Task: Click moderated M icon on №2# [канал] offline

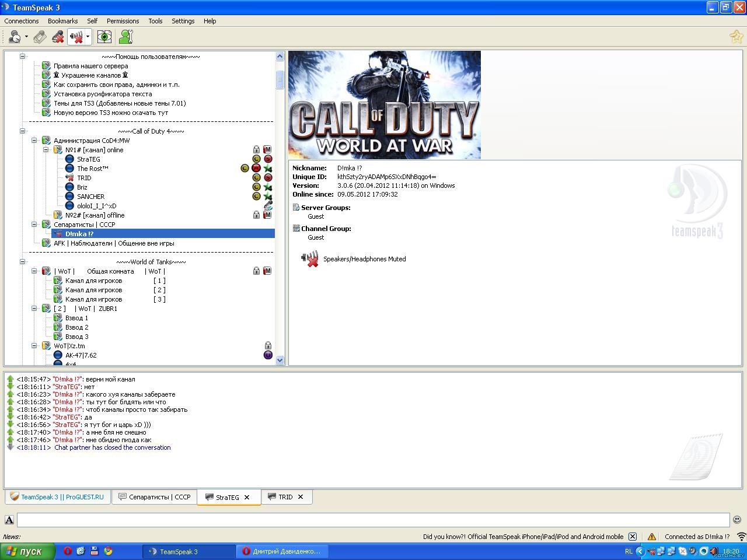Action: (267, 215)
